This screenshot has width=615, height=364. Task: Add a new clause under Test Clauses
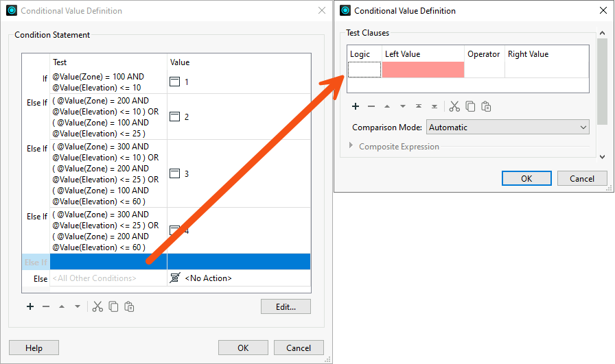[x=356, y=106]
